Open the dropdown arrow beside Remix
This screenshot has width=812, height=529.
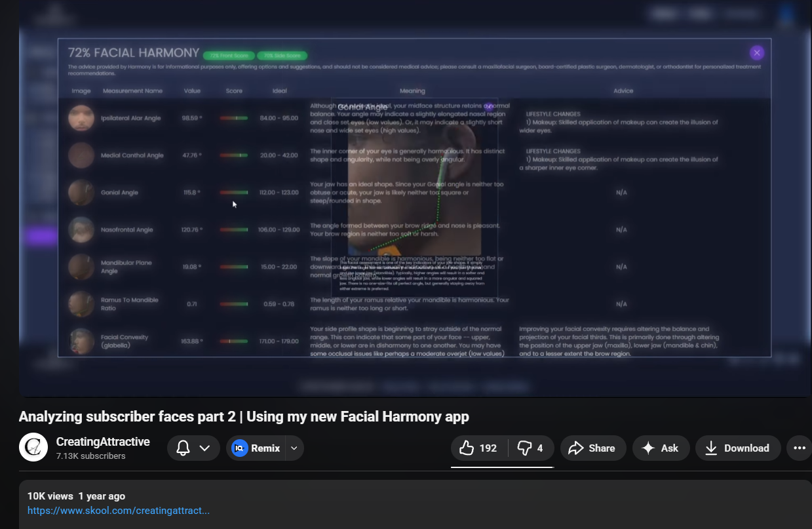[x=294, y=448]
